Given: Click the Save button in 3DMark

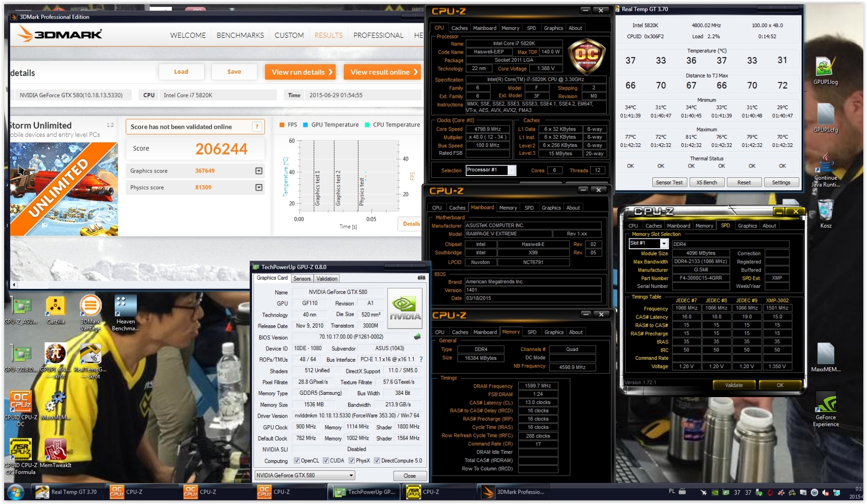Looking at the screenshot, I should click(x=234, y=72).
